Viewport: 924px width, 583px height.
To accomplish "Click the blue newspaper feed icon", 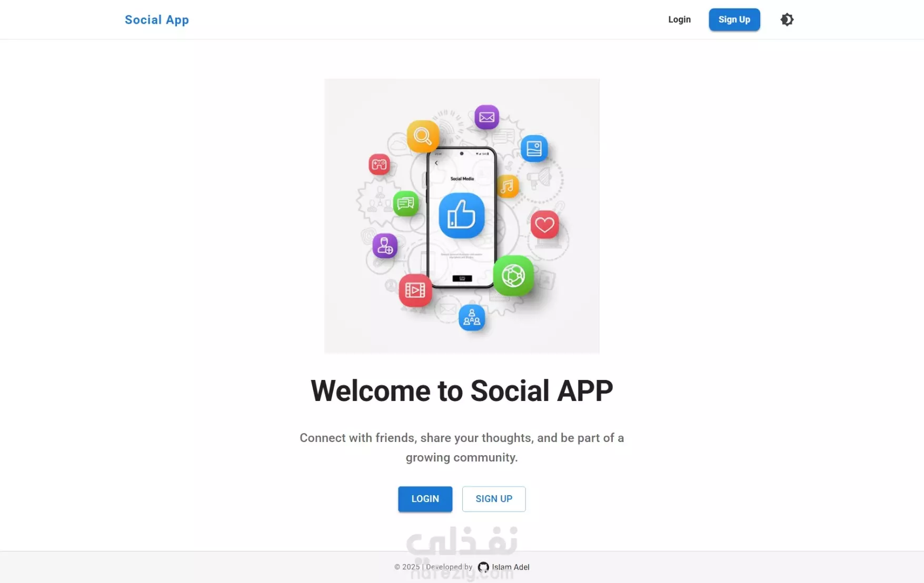I will [x=534, y=148].
